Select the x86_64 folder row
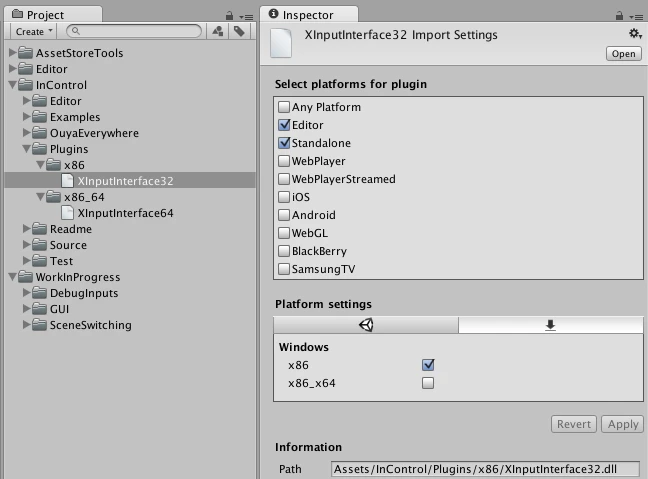 coord(130,197)
